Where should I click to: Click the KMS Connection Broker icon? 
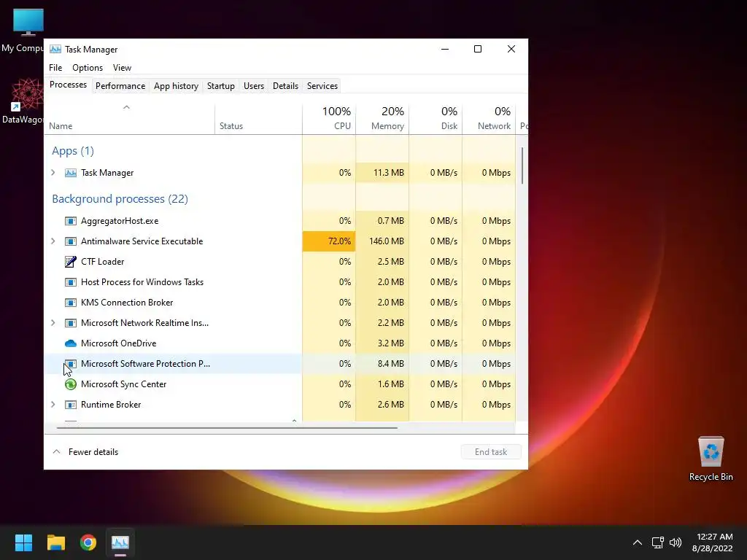click(x=71, y=303)
